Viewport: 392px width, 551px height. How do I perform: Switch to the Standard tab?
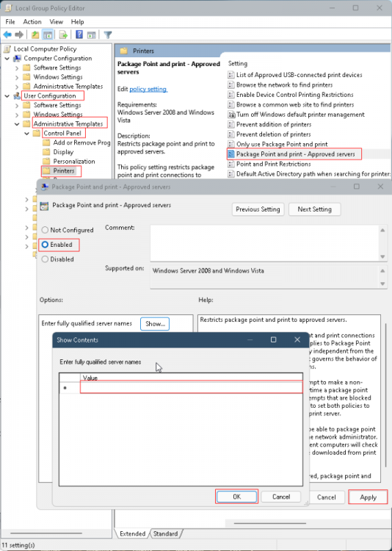[165, 533]
